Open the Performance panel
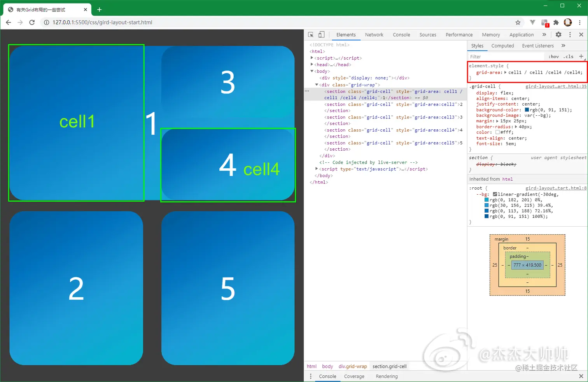 (x=459, y=35)
